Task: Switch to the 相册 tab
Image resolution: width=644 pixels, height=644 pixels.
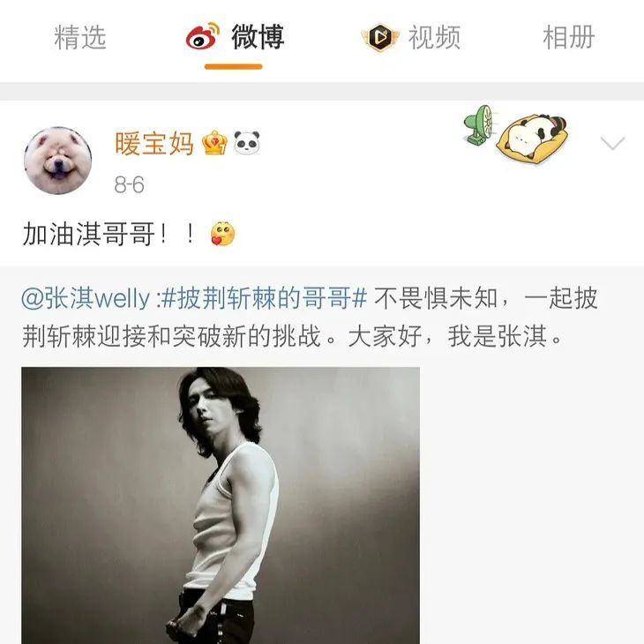Action: click(569, 37)
